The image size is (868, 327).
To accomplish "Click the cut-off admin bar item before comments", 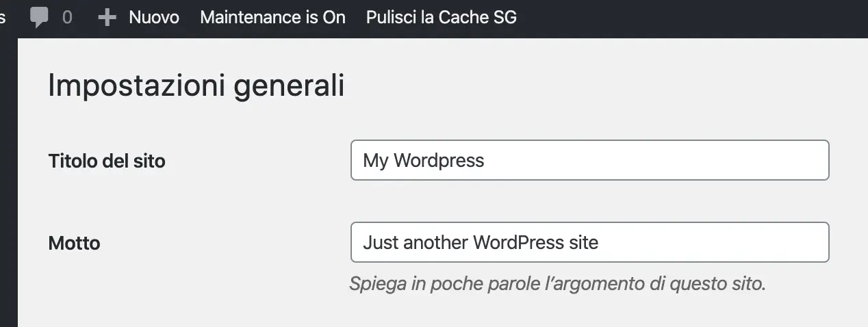I will tap(3, 17).
